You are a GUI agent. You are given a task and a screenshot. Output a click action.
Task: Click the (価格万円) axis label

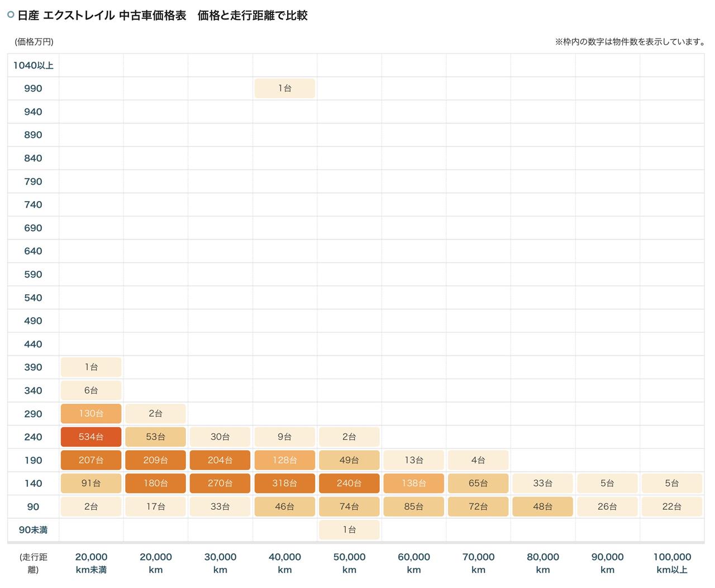click(34, 42)
